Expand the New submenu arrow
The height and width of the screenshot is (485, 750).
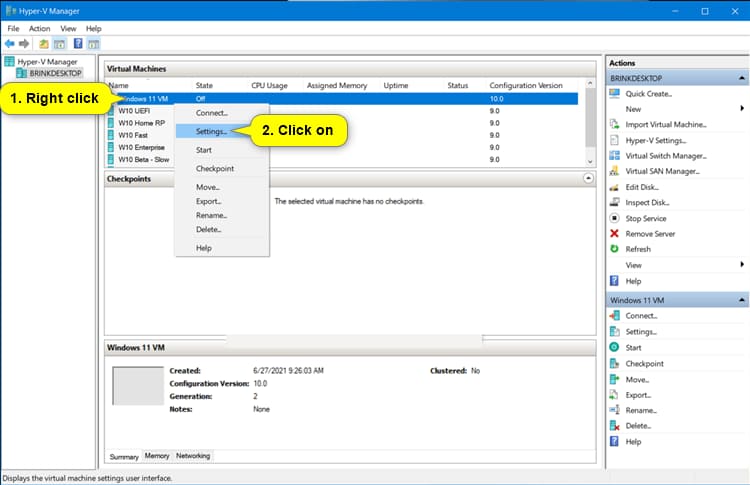[x=742, y=108]
